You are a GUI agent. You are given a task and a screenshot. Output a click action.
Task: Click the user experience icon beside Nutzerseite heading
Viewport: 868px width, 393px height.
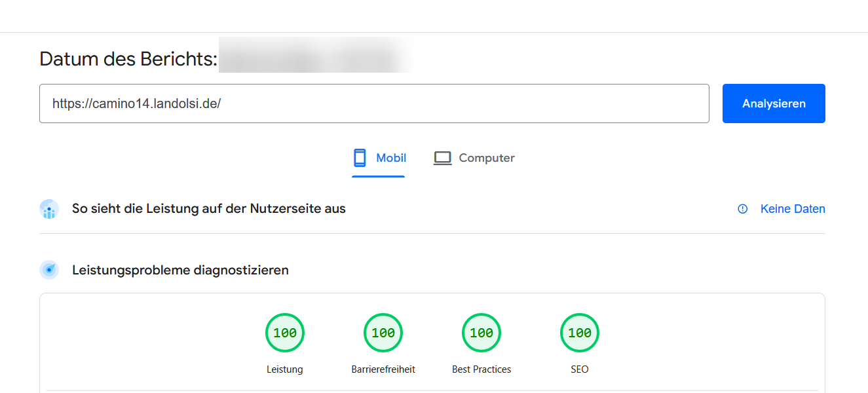(48, 208)
